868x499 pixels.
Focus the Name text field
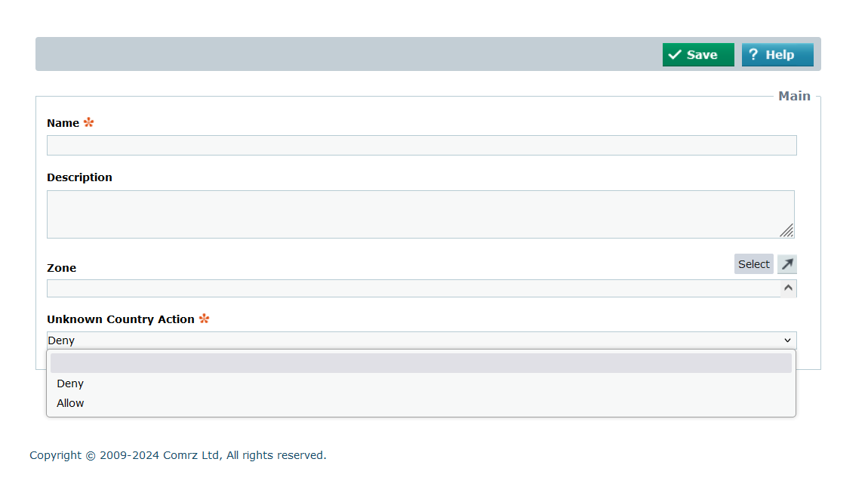click(421, 145)
